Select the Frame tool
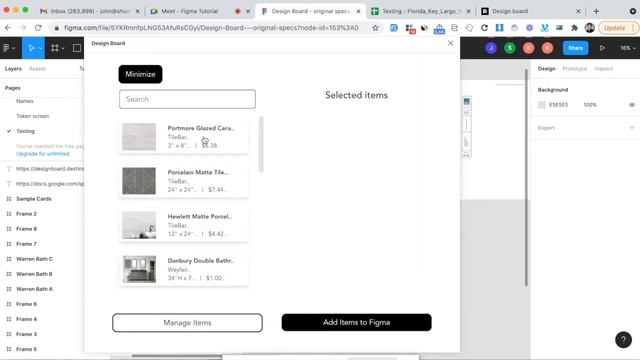 55,48
